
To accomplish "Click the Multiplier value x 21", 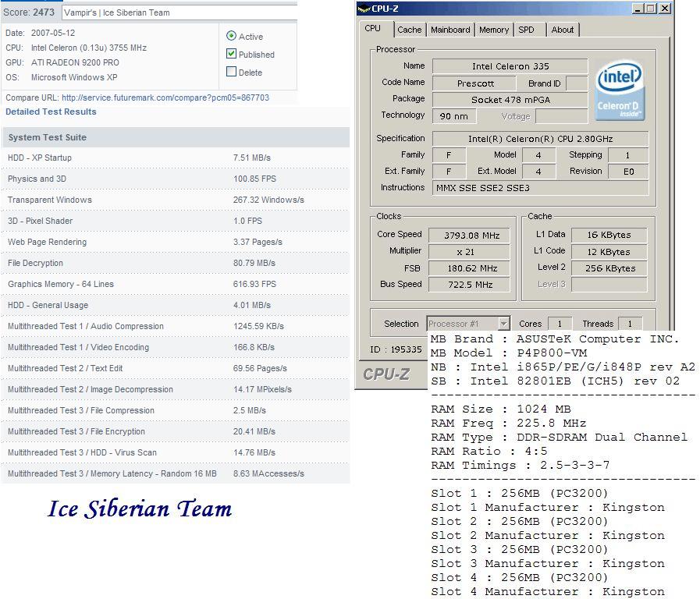I will coord(470,252).
